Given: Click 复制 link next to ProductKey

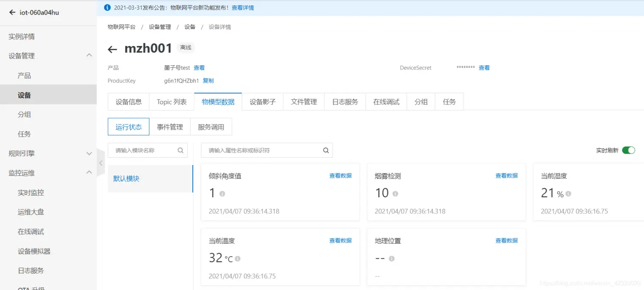Looking at the screenshot, I should point(208,81).
